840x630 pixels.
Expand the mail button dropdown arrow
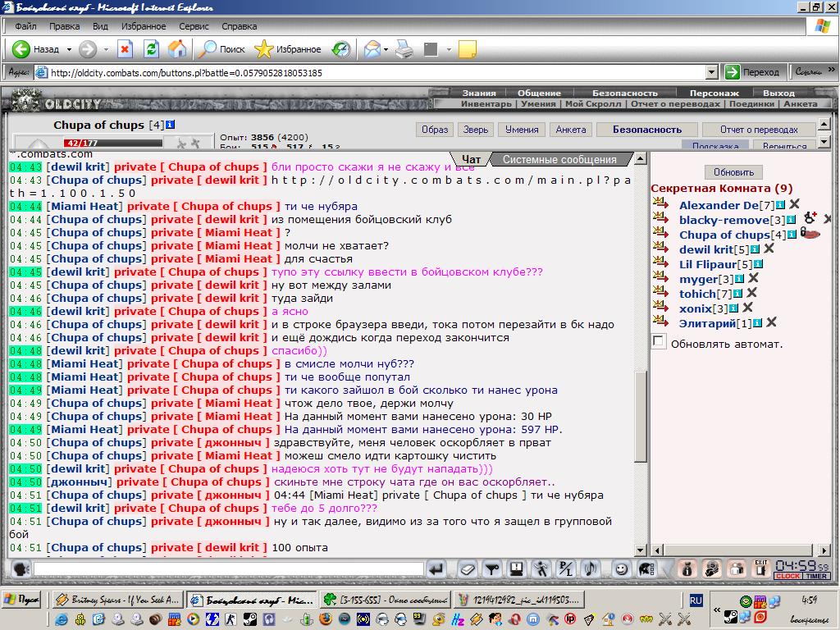click(x=386, y=49)
